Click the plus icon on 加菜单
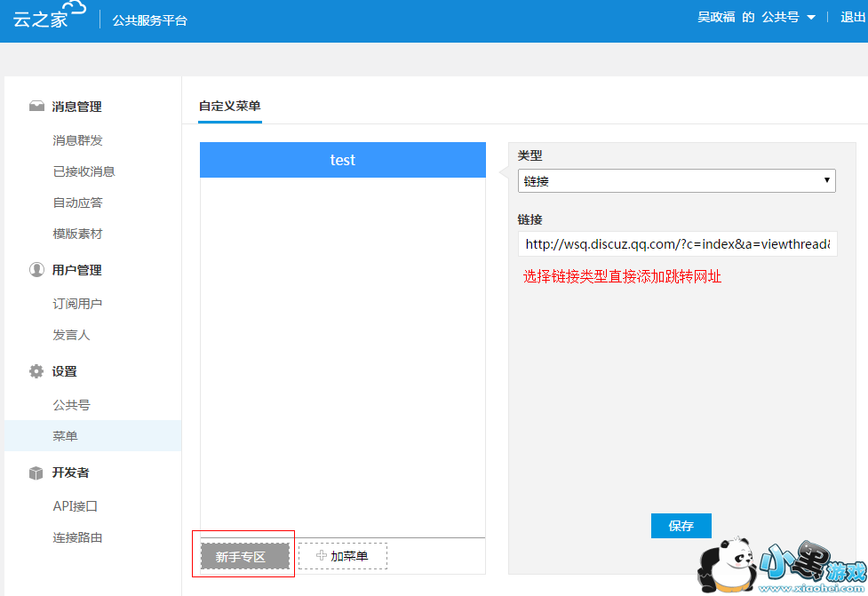The width and height of the screenshot is (868, 596). (x=322, y=555)
